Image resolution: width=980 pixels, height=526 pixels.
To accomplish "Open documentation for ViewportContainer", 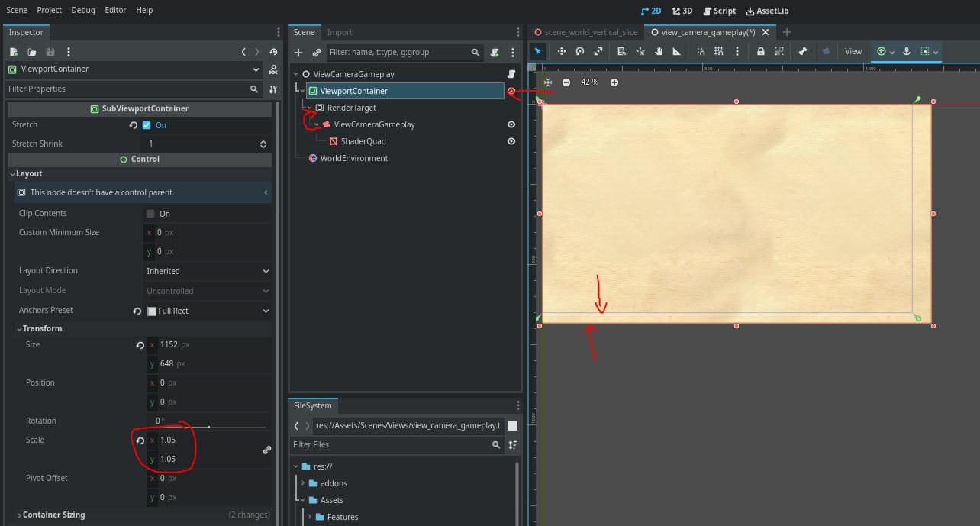I will [x=273, y=69].
